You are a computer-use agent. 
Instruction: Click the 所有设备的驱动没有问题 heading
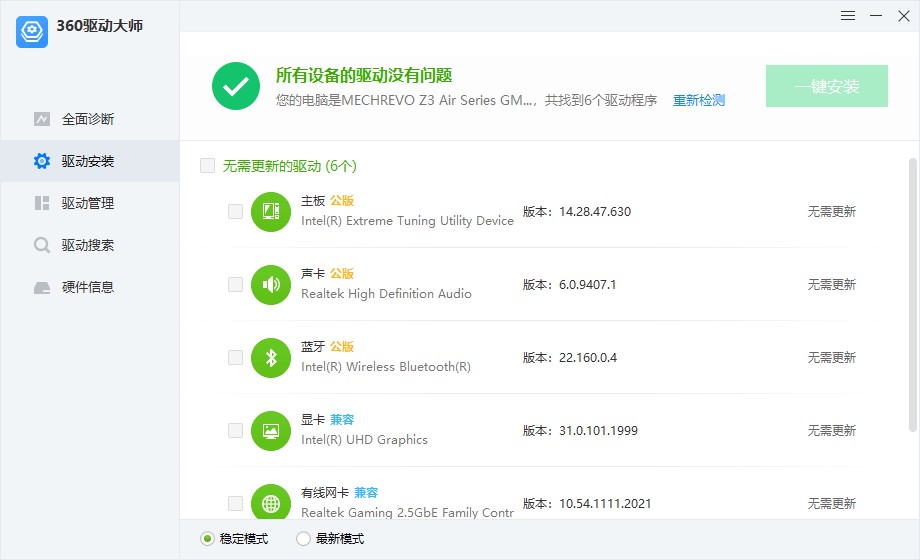click(x=364, y=75)
